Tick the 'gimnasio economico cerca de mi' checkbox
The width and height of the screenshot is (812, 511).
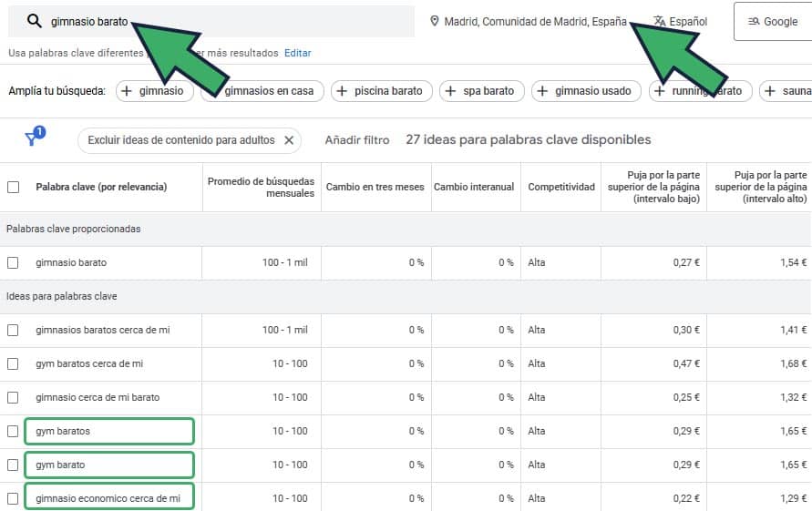(13, 498)
